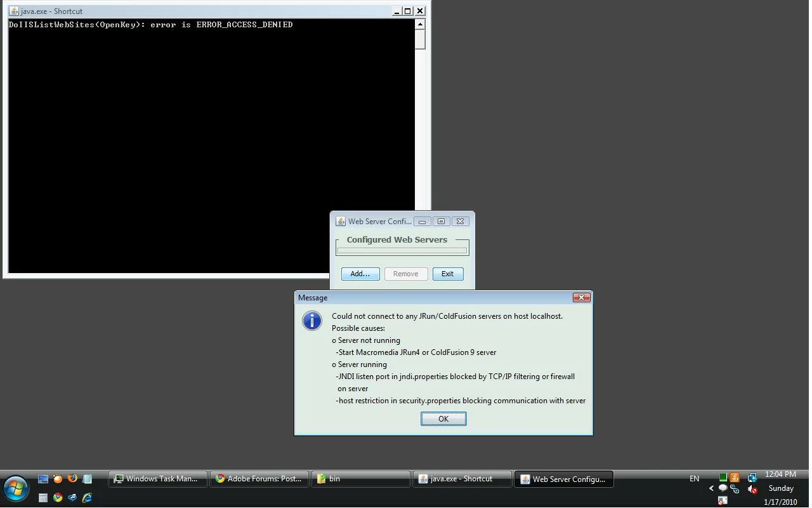This screenshot has width=812, height=508.
Task: Click the Java icon in the Web Server Configuration title bar
Action: coord(341,222)
